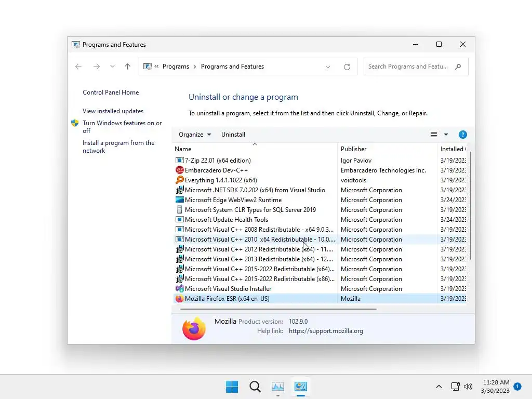Focus the Search Programs and Features field
The height and width of the screenshot is (399, 532).
pos(416,66)
